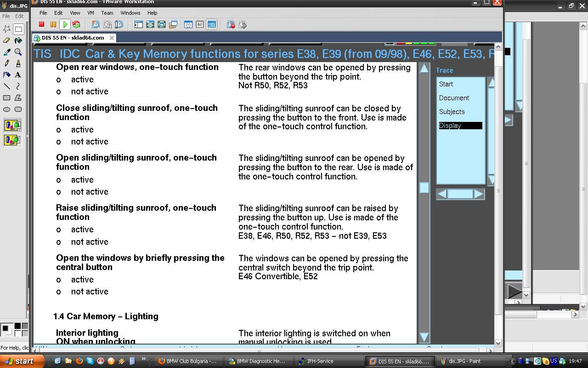588x368 pixels.
Task: Switch to VMware console view icon
Action: [x=211, y=24]
